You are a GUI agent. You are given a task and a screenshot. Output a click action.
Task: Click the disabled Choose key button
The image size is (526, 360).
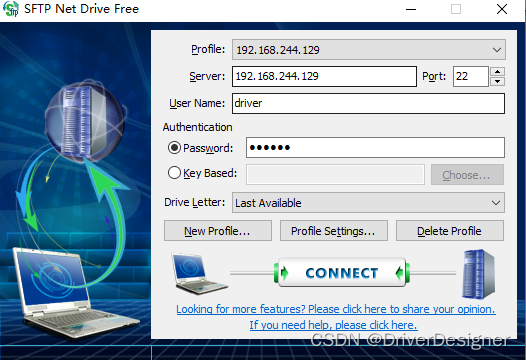point(467,175)
